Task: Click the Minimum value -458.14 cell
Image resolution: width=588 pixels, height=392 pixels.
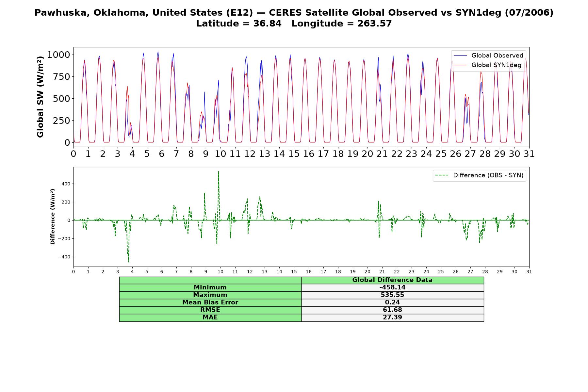Action: click(392, 287)
